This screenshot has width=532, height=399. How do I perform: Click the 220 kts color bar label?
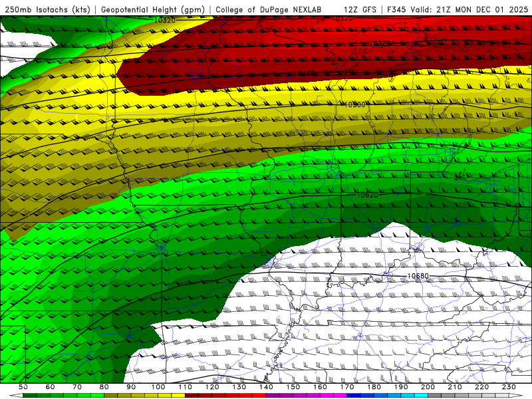pyautogui.click(x=482, y=387)
